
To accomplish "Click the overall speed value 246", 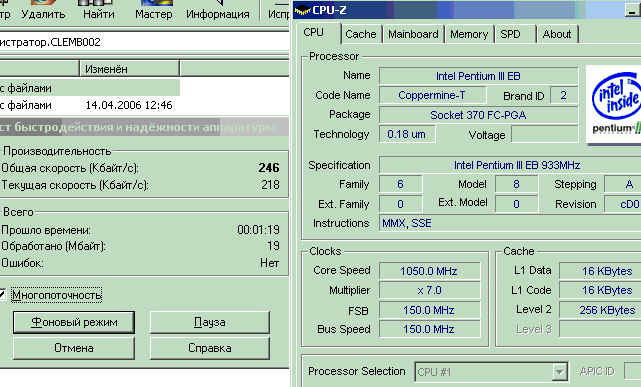I will pos(269,168).
